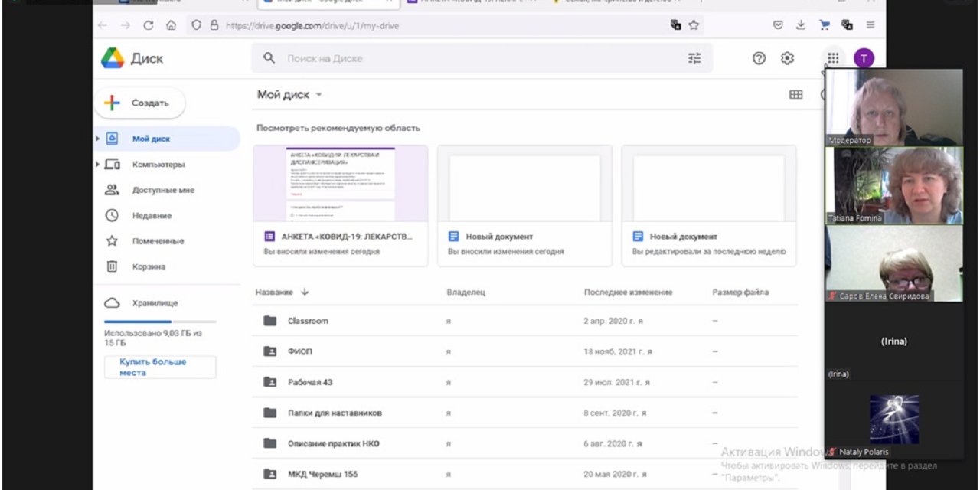Open Google apps grid launcher
Viewport: 980px width, 490px height.
[x=832, y=58]
